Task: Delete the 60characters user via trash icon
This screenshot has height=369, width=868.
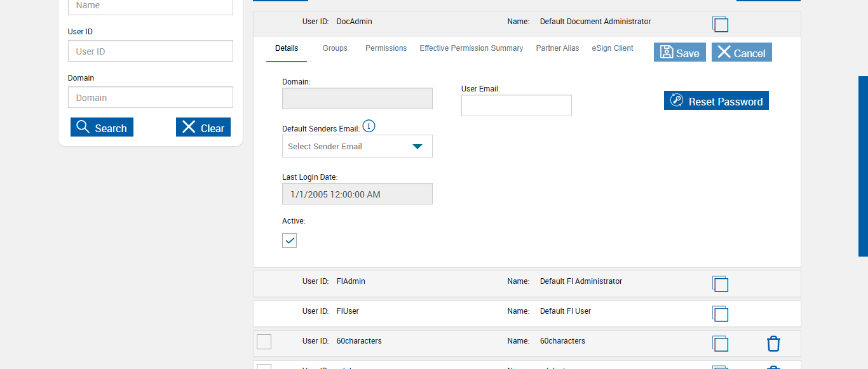Action: [773, 344]
